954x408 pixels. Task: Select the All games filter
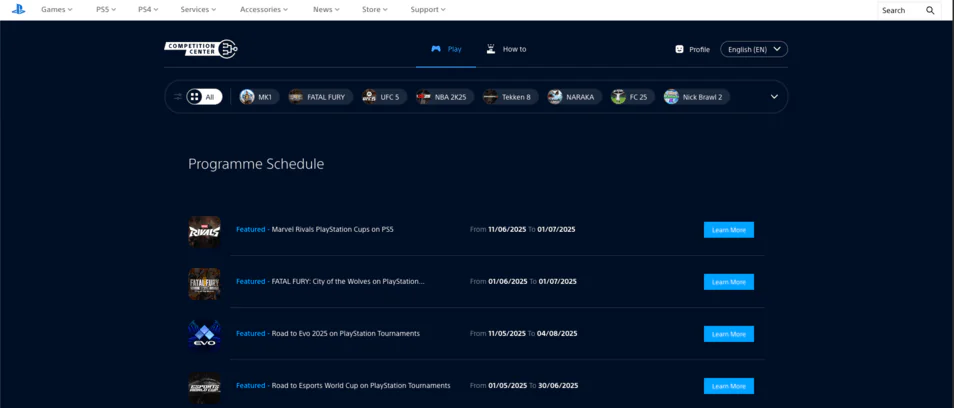click(204, 97)
